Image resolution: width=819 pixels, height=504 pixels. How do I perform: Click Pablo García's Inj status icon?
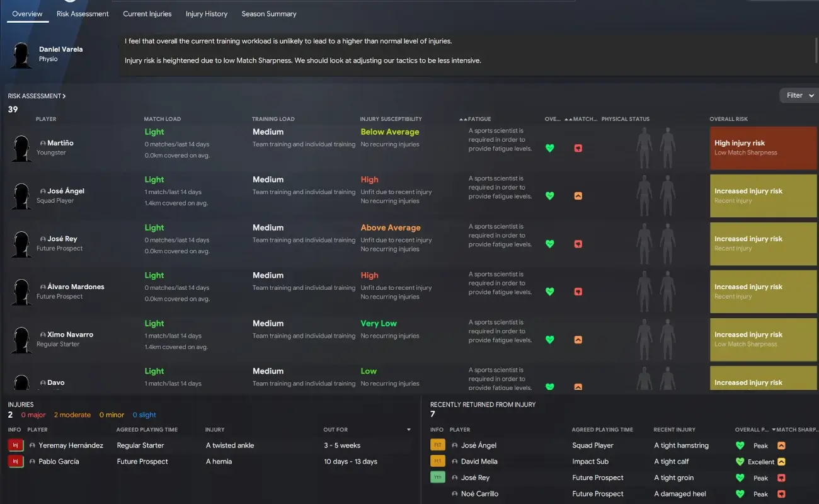pos(15,462)
